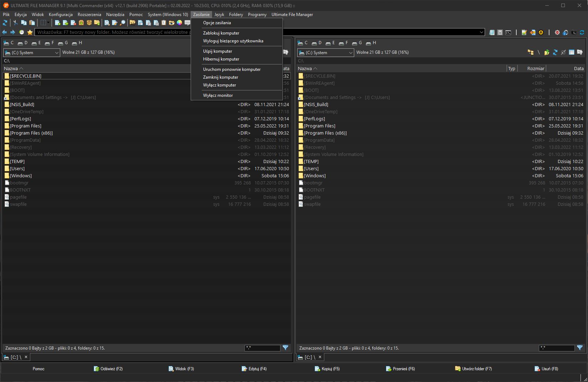Select 'Hibernuj komputer' menu entry
This screenshot has width=588, height=382.
tap(237, 59)
